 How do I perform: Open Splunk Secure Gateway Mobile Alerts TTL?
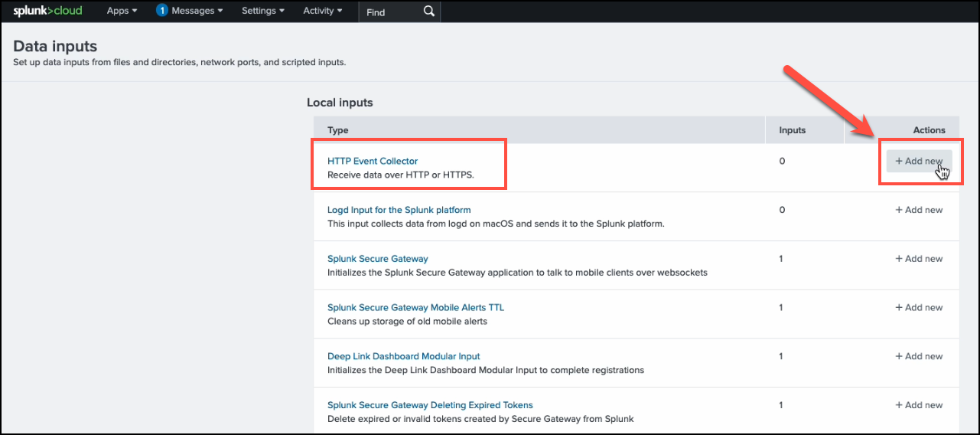(x=415, y=307)
